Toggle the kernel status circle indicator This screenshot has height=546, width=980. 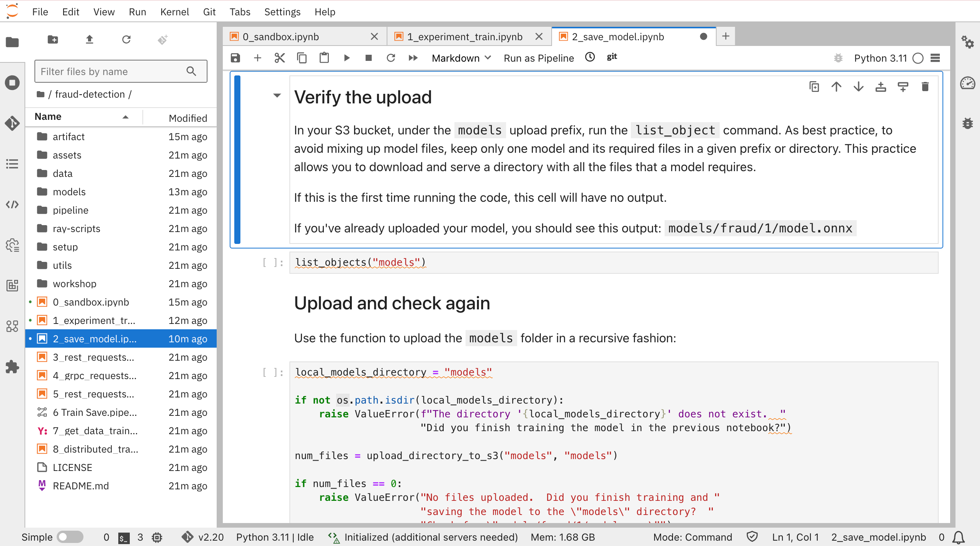click(918, 58)
